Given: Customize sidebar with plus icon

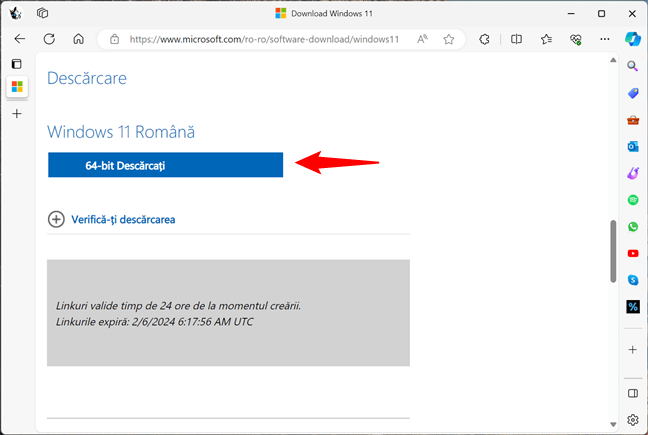Looking at the screenshot, I should click(632, 349).
